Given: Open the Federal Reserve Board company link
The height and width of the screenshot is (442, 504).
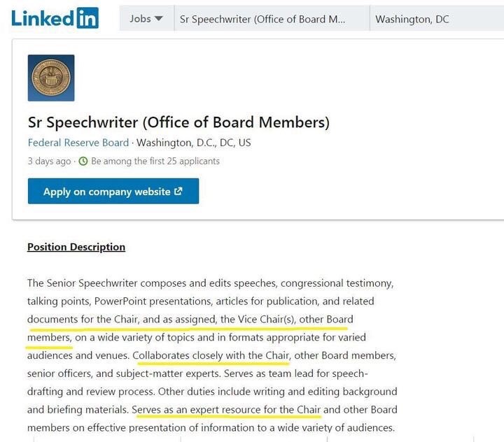Looking at the screenshot, I should pyautogui.click(x=78, y=143).
